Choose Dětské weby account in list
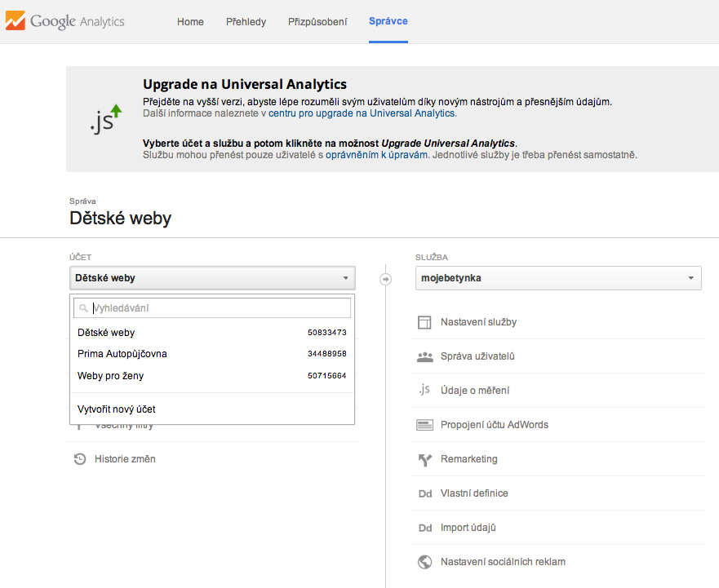719x588 pixels. [212, 332]
